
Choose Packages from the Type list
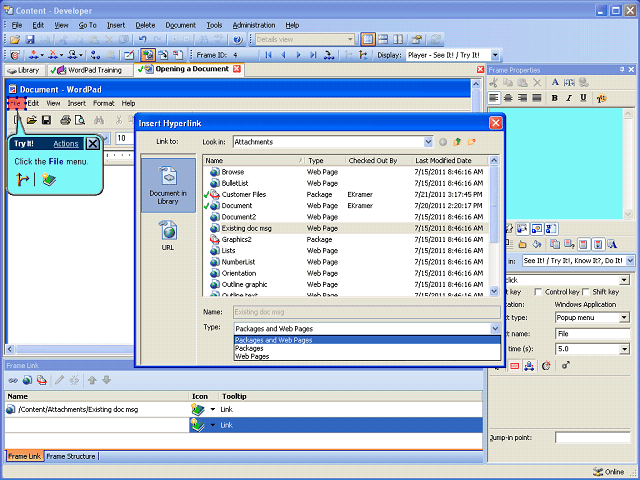pyautogui.click(x=367, y=348)
